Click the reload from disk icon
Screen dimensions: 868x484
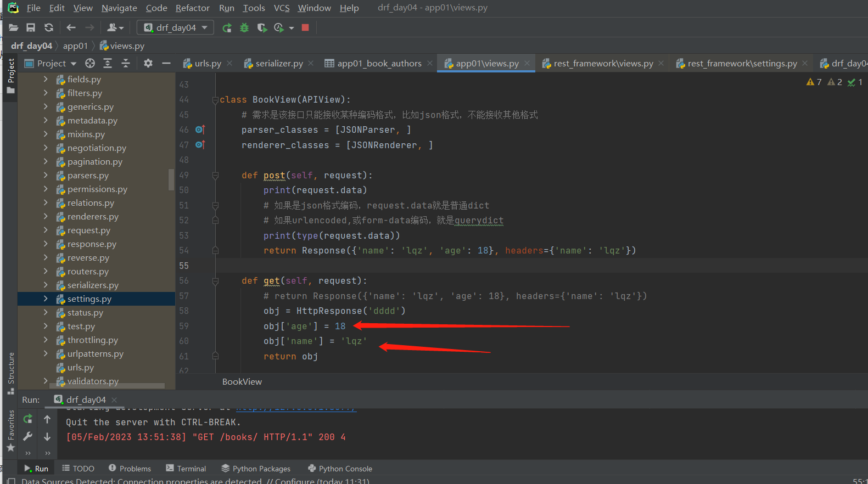pyautogui.click(x=49, y=27)
